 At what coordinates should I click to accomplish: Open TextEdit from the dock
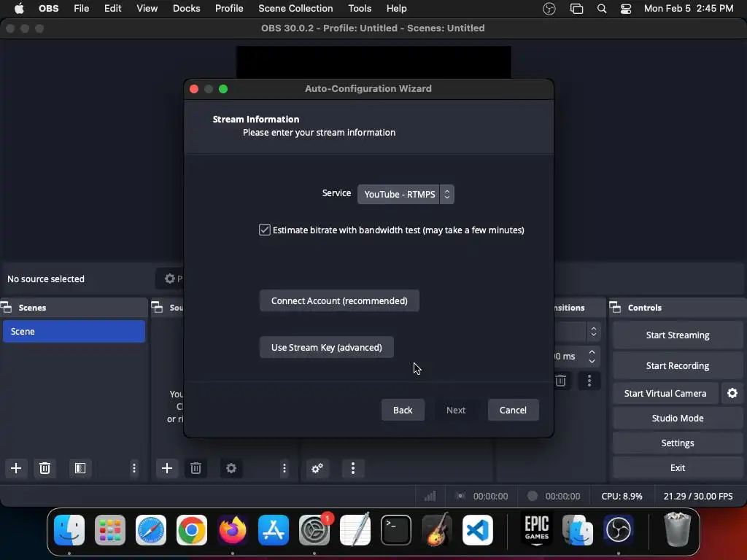point(355,530)
